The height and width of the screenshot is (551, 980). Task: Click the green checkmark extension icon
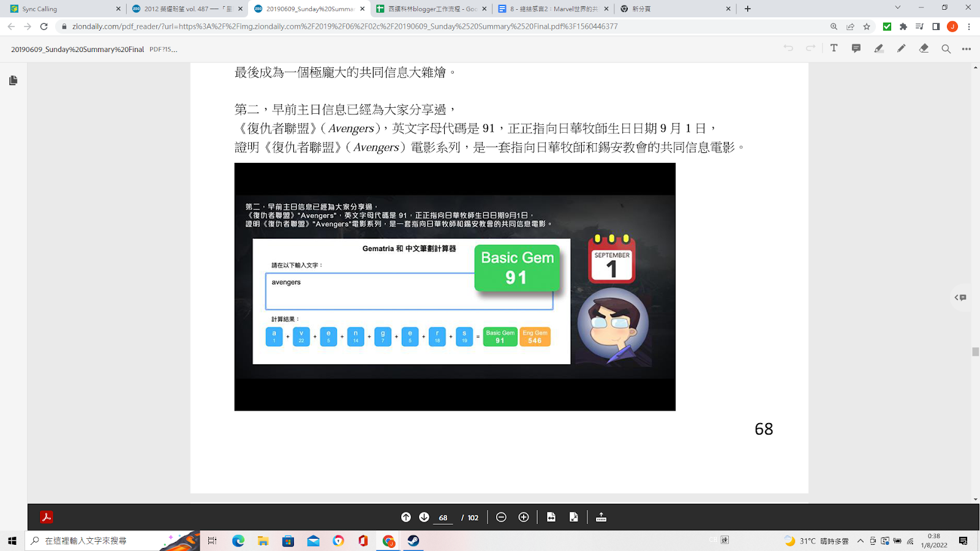887,26
